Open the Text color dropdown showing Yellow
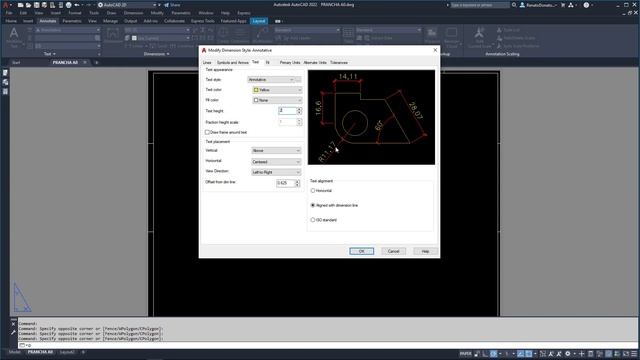This screenshot has height=360, width=640. pos(277,90)
